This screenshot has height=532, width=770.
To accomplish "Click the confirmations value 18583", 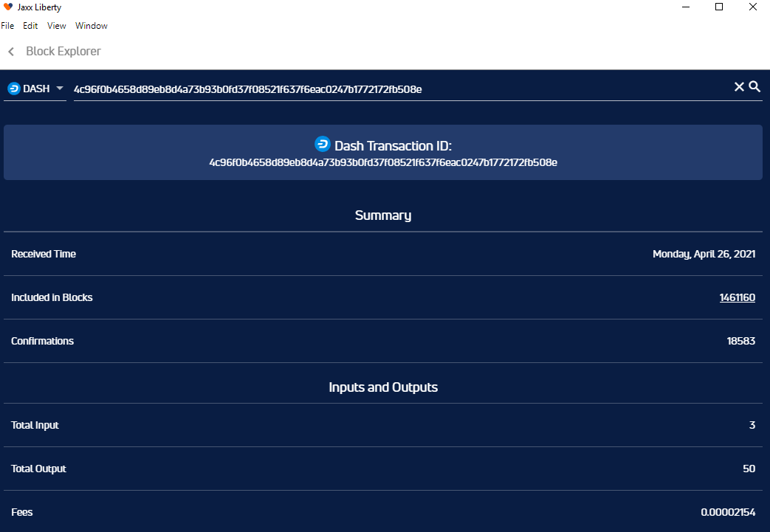I will [x=741, y=341].
